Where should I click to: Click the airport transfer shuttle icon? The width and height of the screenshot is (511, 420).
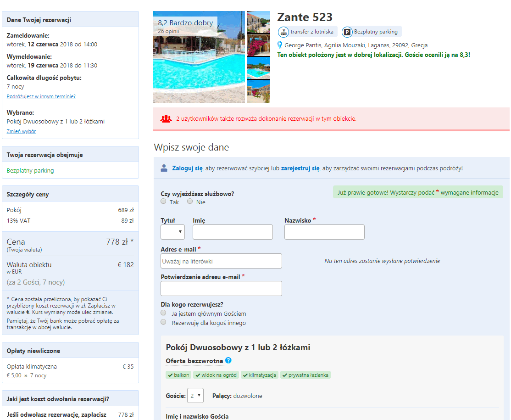pyautogui.click(x=284, y=32)
